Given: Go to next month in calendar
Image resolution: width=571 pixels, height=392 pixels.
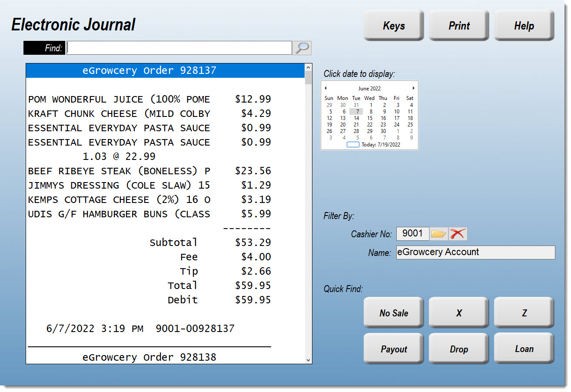Looking at the screenshot, I should (413, 88).
